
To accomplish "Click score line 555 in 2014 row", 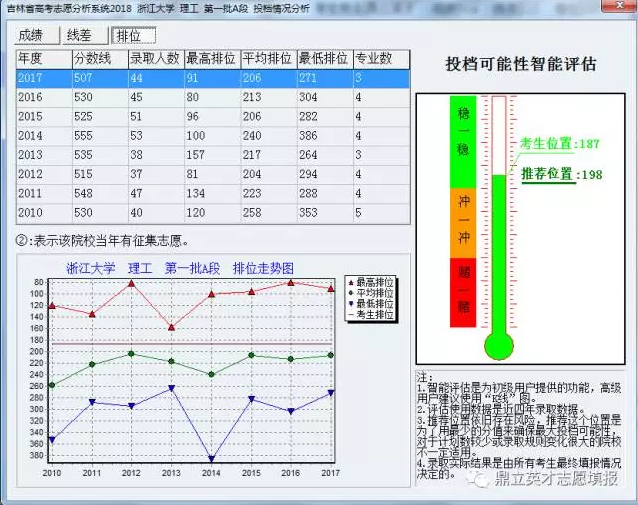I will 100,136.
